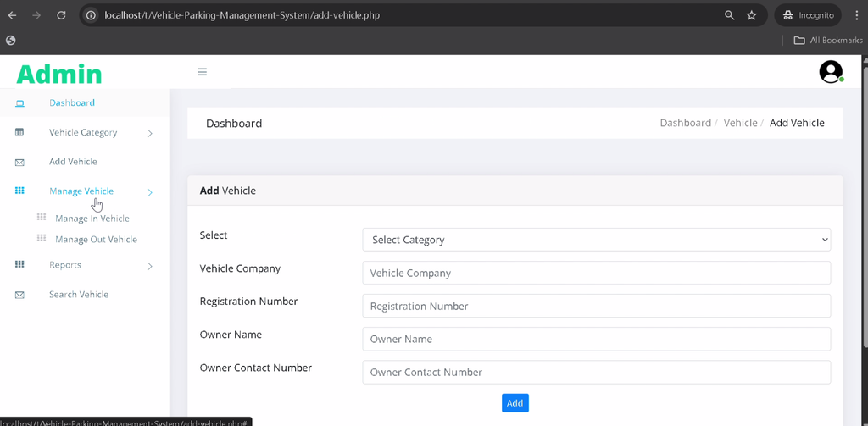Click the envelope icon beside Add Vehicle
868x426 pixels.
(19, 162)
